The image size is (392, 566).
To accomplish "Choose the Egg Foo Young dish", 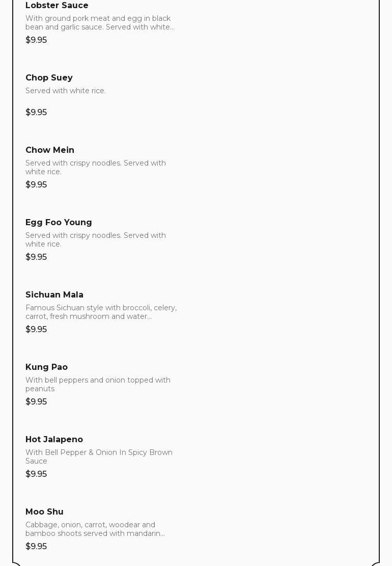I will click(x=59, y=223).
